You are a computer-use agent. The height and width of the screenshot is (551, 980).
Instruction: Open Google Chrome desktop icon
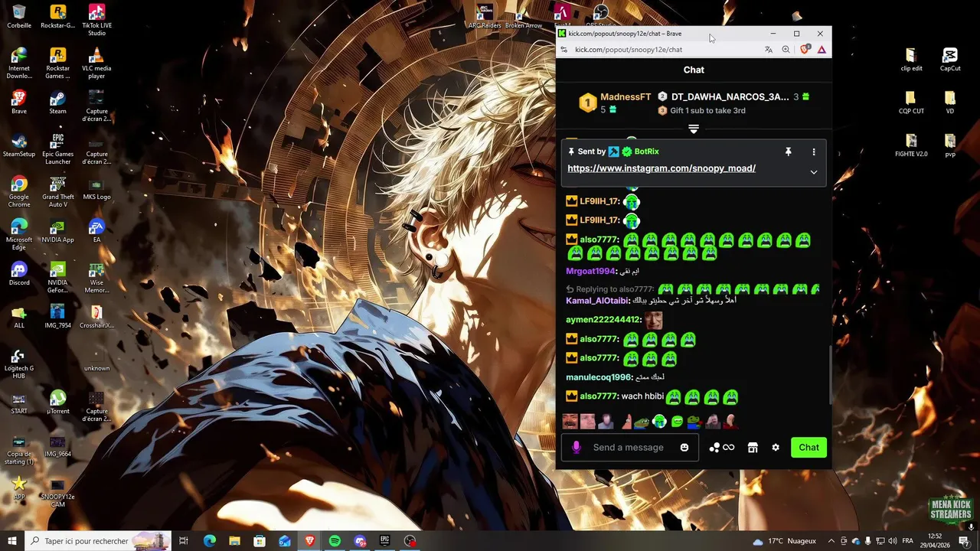(19, 191)
